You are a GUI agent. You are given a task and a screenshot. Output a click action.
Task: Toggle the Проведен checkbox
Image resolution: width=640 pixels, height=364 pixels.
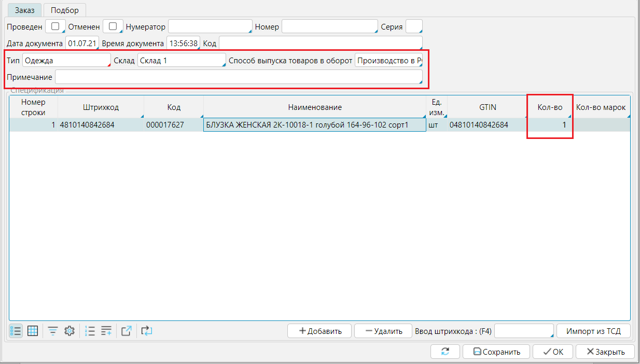point(55,26)
